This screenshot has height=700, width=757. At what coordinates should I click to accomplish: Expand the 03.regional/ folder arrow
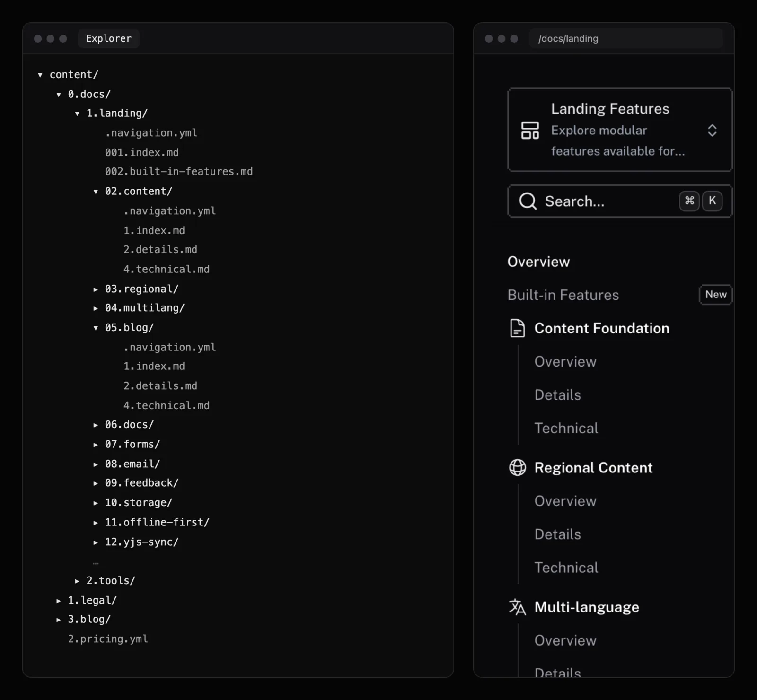click(x=96, y=289)
